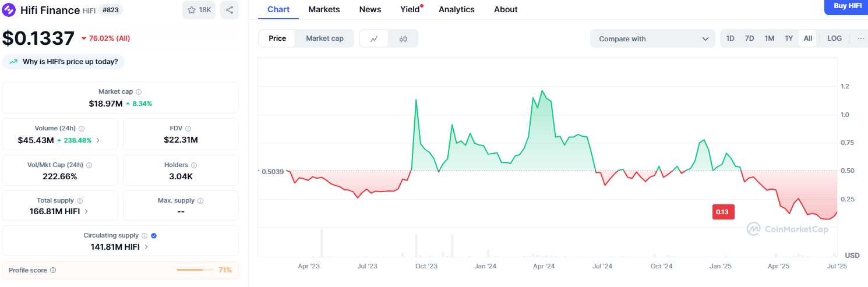This screenshot has width=868, height=287.
Task: Click the #823 rank badge
Action: tap(110, 10)
